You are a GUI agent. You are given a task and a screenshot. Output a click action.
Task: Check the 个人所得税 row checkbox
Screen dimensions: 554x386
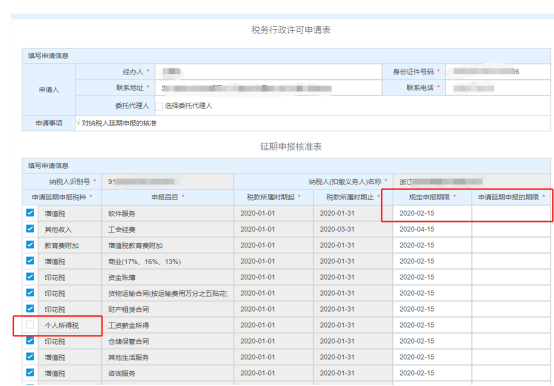click(x=30, y=325)
